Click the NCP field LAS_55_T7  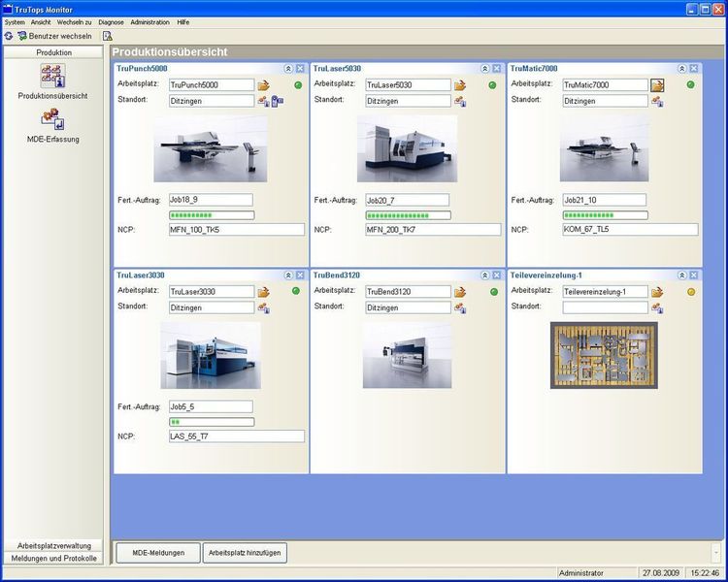(x=237, y=436)
